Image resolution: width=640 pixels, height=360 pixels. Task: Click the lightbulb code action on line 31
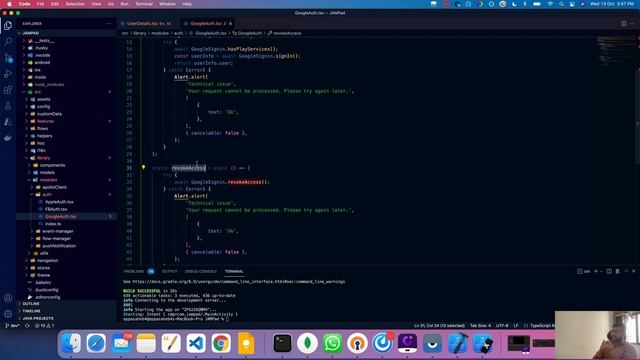point(143,167)
